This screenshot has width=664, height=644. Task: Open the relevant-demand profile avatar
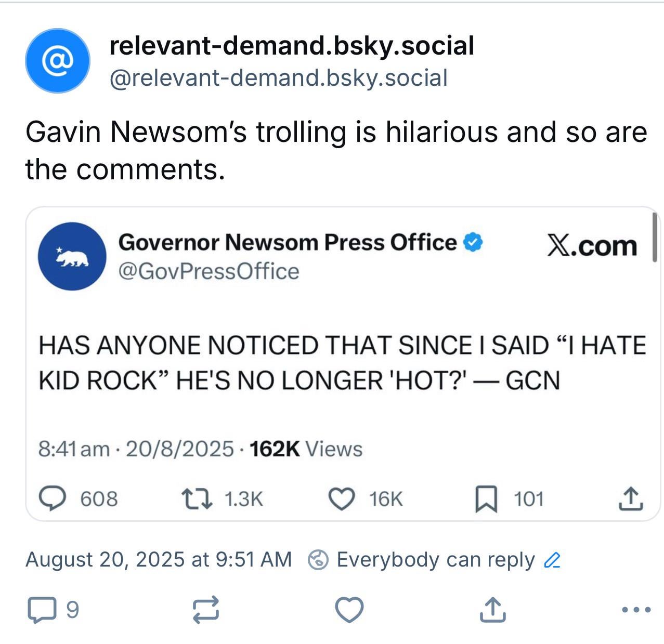coord(58,61)
